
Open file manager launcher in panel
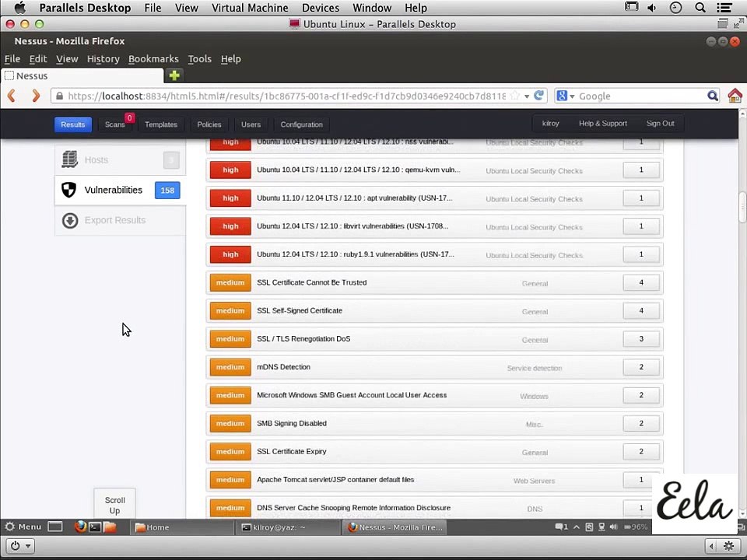[x=110, y=527]
